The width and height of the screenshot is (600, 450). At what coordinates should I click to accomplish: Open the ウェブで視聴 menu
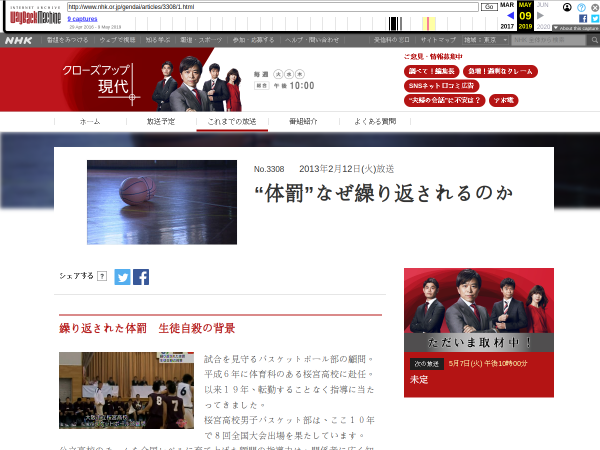[x=117, y=40]
